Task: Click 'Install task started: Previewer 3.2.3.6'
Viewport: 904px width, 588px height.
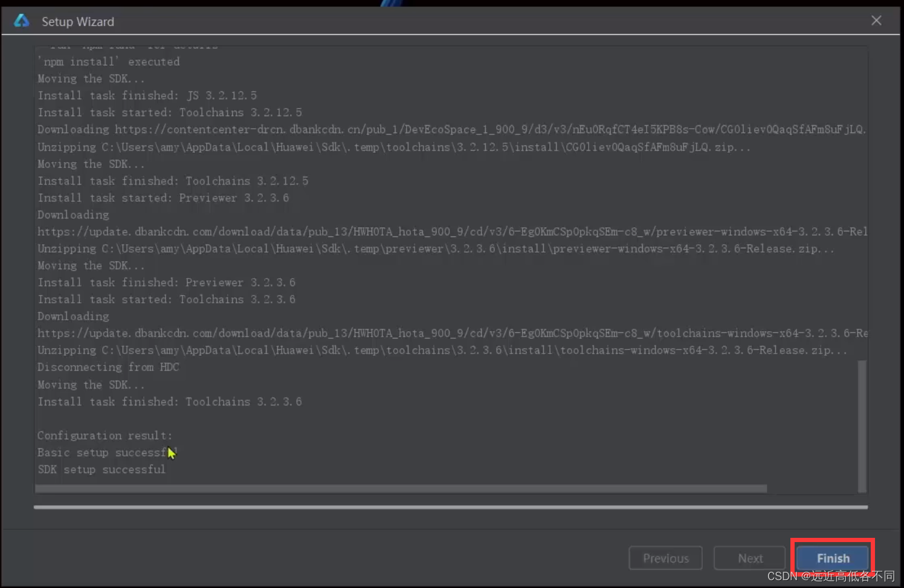Action: pyautogui.click(x=163, y=198)
